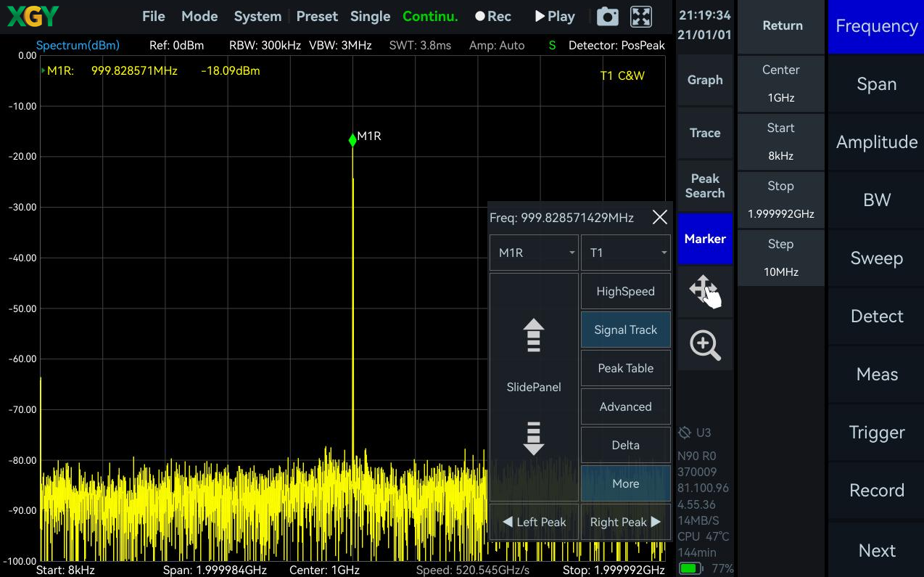
Task: Select the Detect menu
Action: [876, 316]
